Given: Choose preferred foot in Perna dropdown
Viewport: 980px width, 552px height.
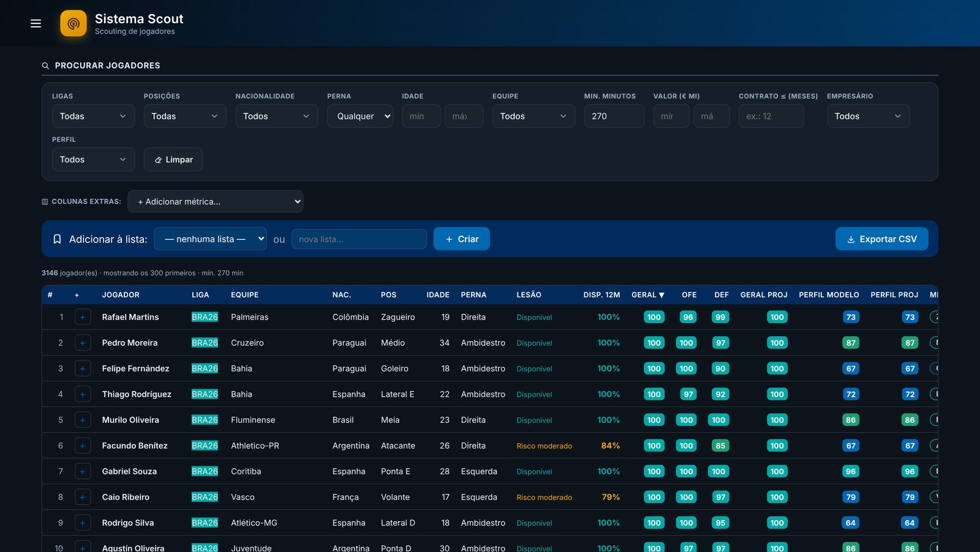Looking at the screenshot, I should pos(360,116).
